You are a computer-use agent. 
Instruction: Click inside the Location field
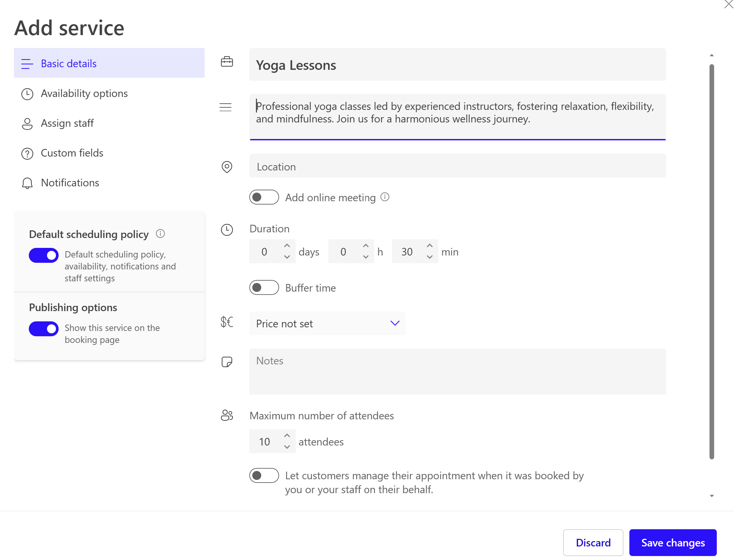coord(367,166)
